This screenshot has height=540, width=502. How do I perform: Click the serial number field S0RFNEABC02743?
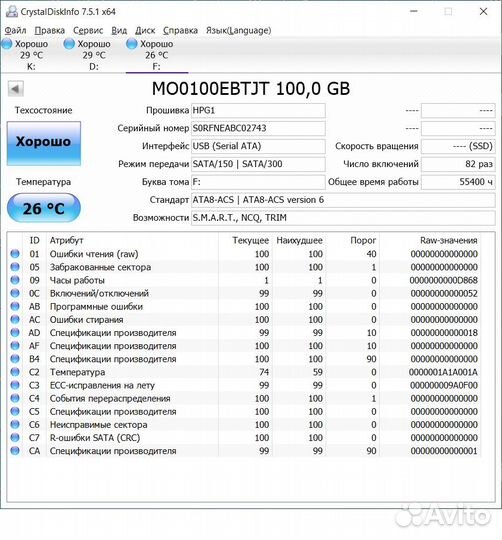point(258,128)
